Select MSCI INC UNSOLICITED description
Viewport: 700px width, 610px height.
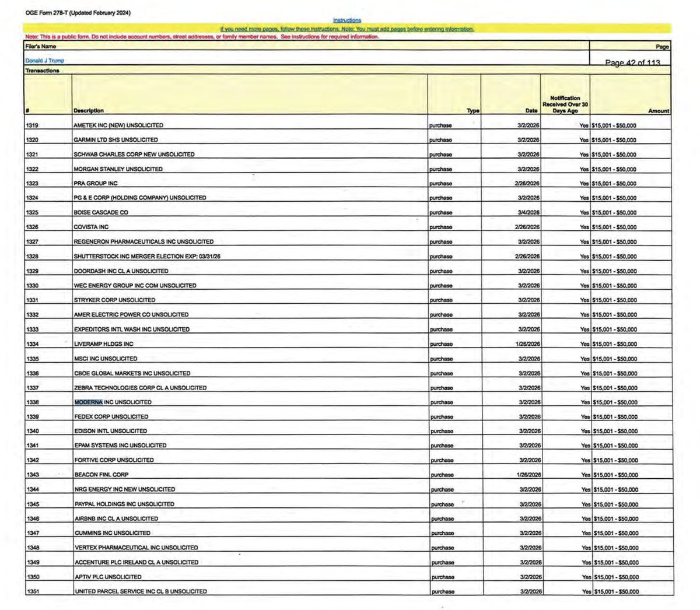[106, 359]
